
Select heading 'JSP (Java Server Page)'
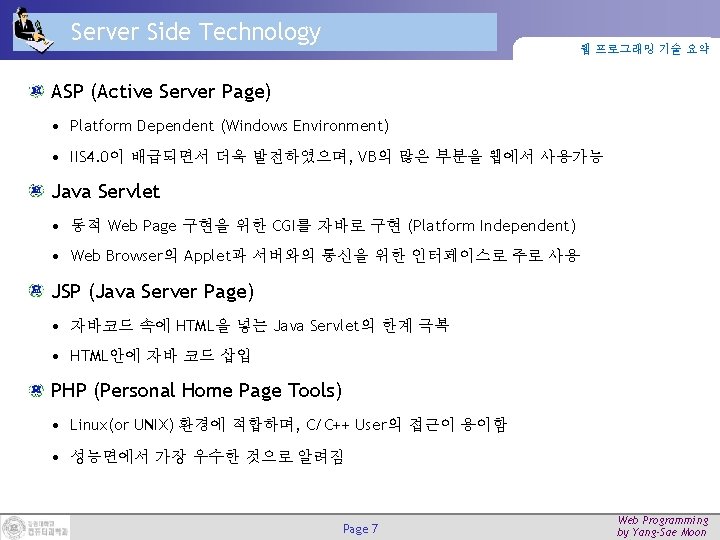[x=152, y=292]
